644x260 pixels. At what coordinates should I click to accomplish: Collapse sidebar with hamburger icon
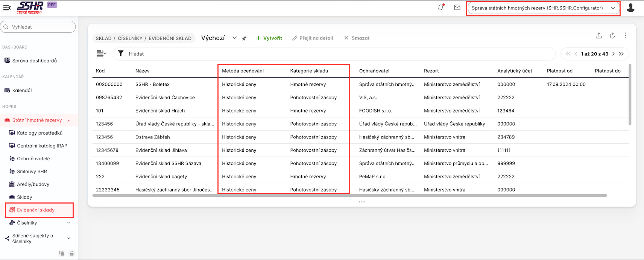7,8
